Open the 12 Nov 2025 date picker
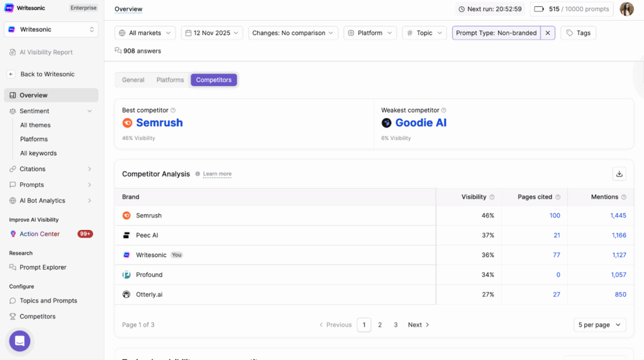The height and width of the screenshot is (360, 644). [212, 33]
